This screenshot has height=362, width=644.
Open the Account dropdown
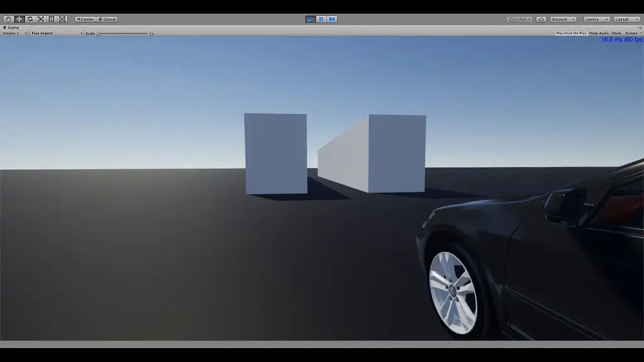[x=563, y=19]
